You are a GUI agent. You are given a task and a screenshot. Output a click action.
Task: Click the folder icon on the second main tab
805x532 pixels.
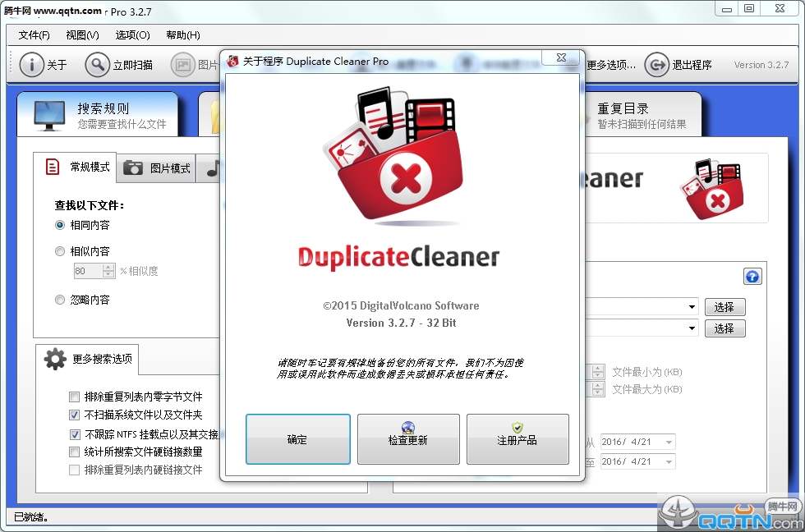[215, 117]
